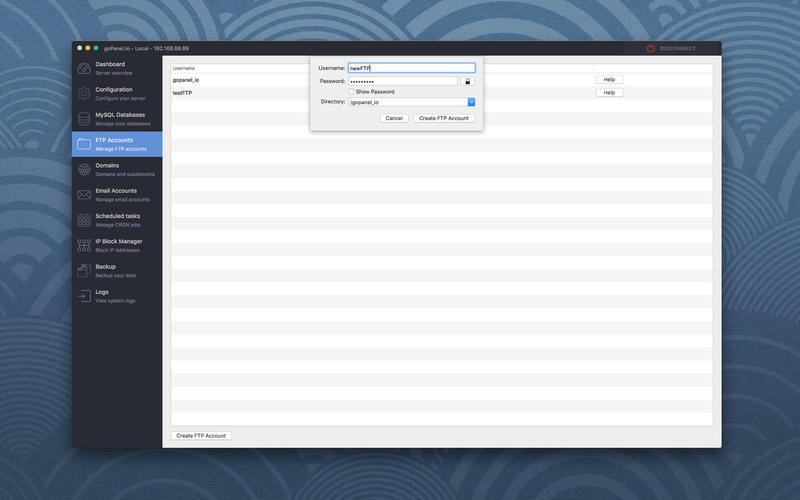The height and width of the screenshot is (500, 800).
Task: Click the Domains globe icon
Action: tap(84, 169)
